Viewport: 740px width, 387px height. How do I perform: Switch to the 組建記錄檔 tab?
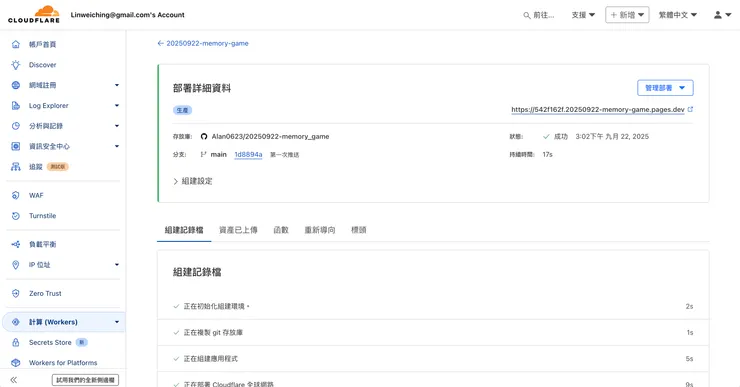coord(184,230)
